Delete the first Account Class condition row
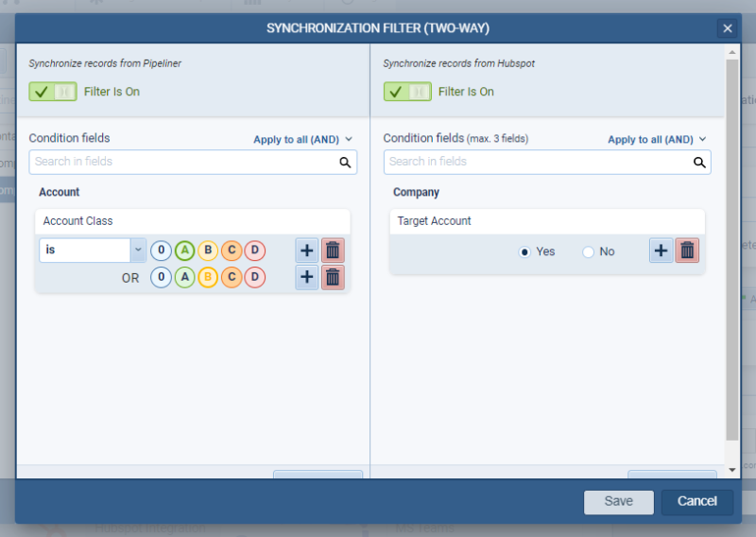Image resolution: width=756 pixels, height=537 pixels. (334, 251)
